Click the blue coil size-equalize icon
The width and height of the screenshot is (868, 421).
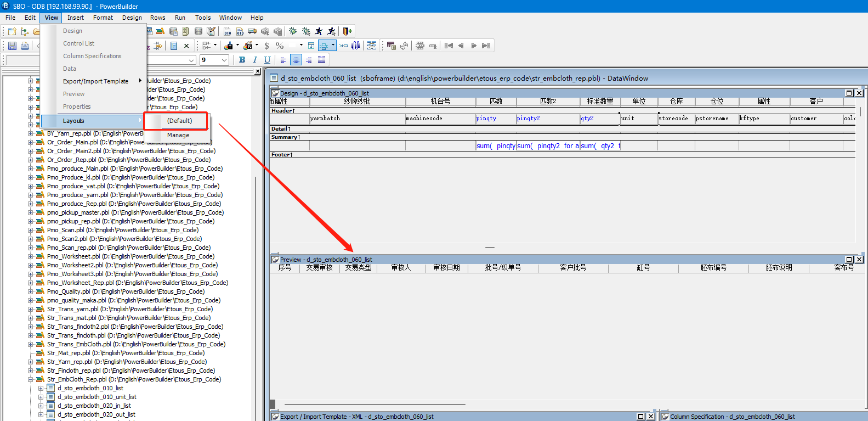point(356,46)
